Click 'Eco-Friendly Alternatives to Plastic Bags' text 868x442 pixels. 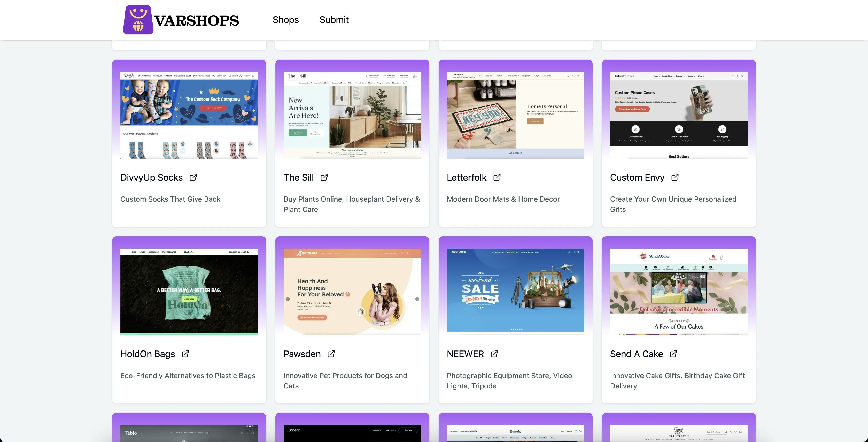pos(188,376)
